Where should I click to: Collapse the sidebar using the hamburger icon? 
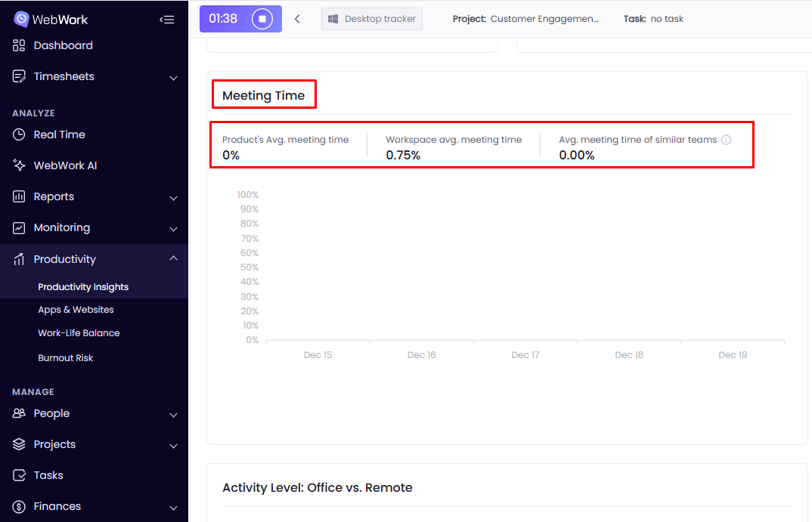pyautogui.click(x=167, y=20)
